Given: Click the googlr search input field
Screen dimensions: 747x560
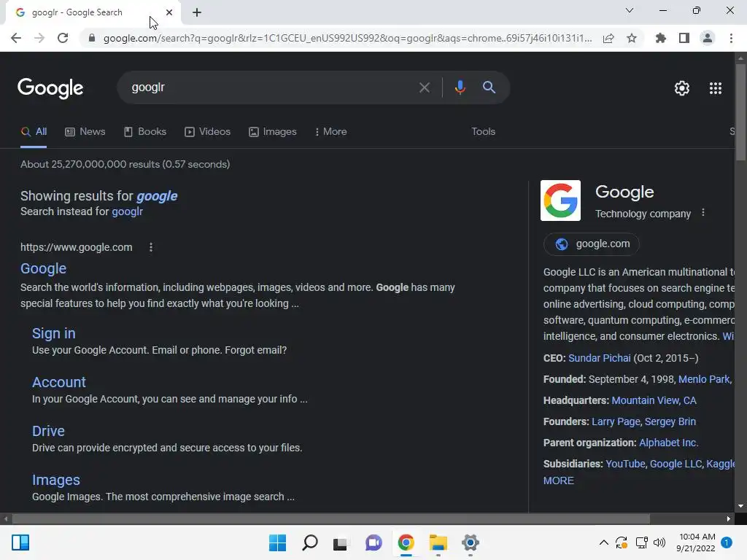Looking at the screenshot, I should click(x=271, y=87).
